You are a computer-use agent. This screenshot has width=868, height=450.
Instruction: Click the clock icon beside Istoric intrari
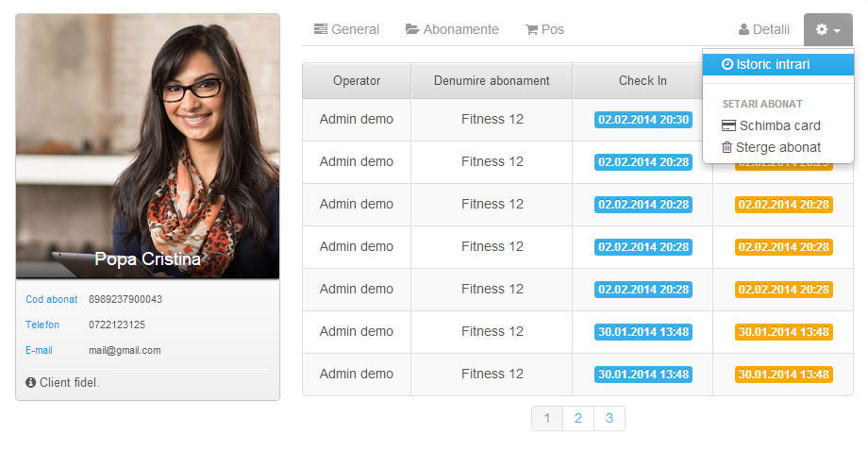tap(727, 64)
